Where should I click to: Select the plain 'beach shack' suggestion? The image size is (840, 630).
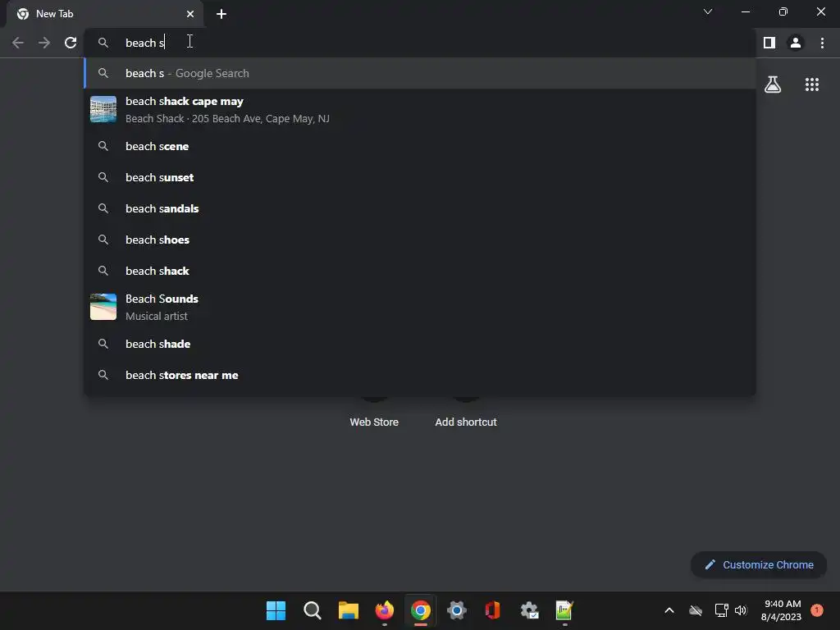tap(420, 271)
